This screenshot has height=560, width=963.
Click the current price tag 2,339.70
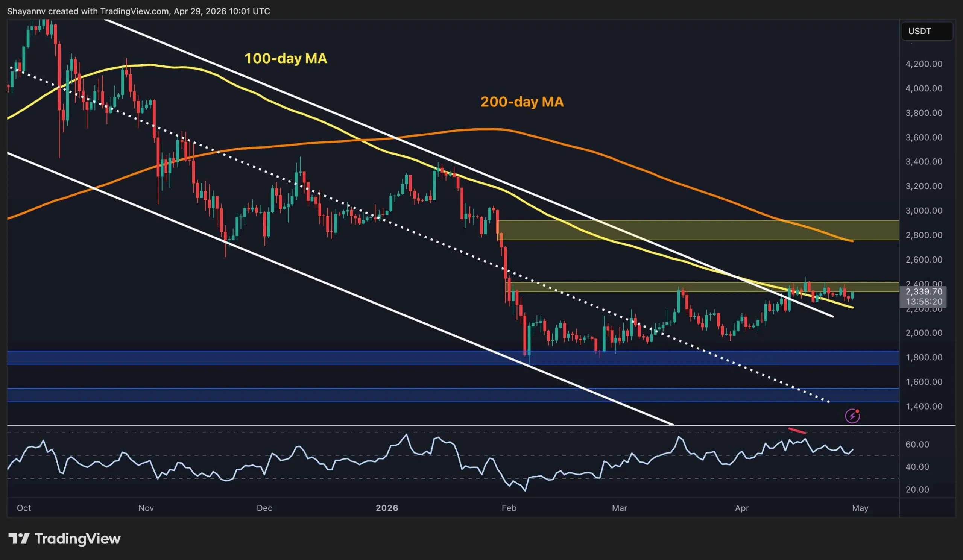pos(924,292)
